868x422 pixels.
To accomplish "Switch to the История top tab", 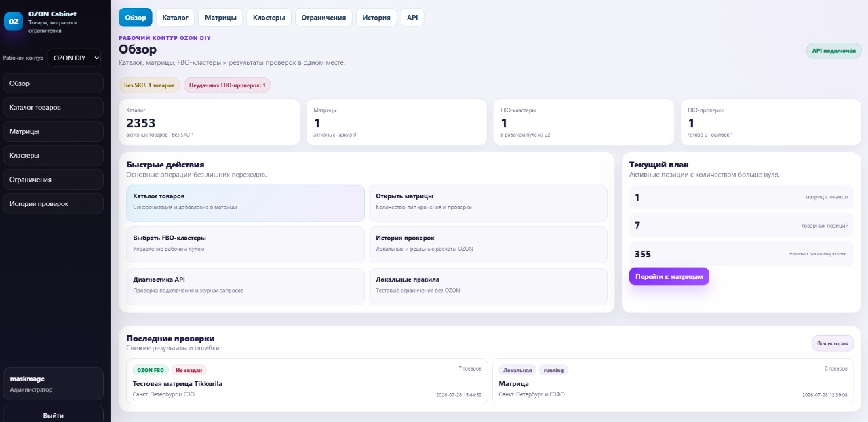I will click(376, 18).
